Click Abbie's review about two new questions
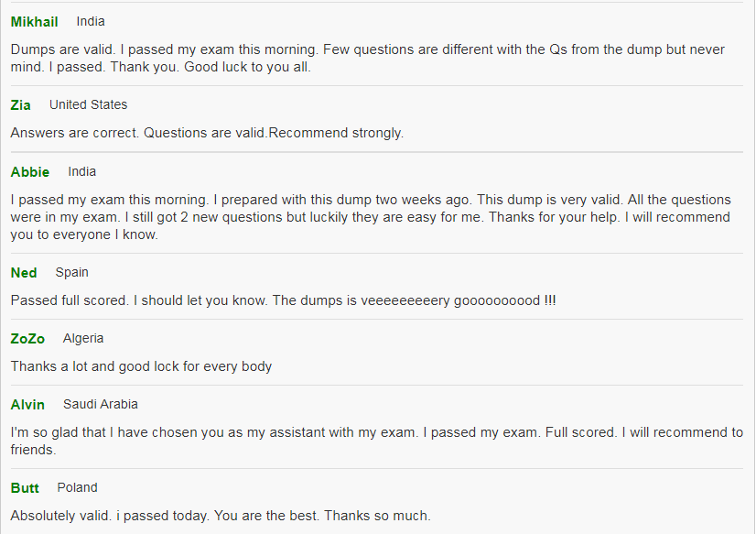This screenshot has width=756, height=534. [x=371, y=217]
